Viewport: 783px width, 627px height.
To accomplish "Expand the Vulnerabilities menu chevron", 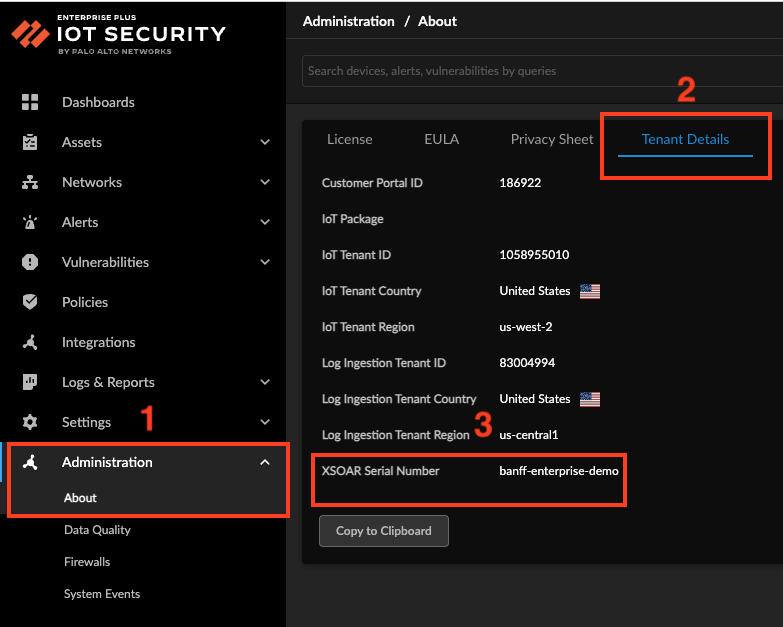I will 265,262.
